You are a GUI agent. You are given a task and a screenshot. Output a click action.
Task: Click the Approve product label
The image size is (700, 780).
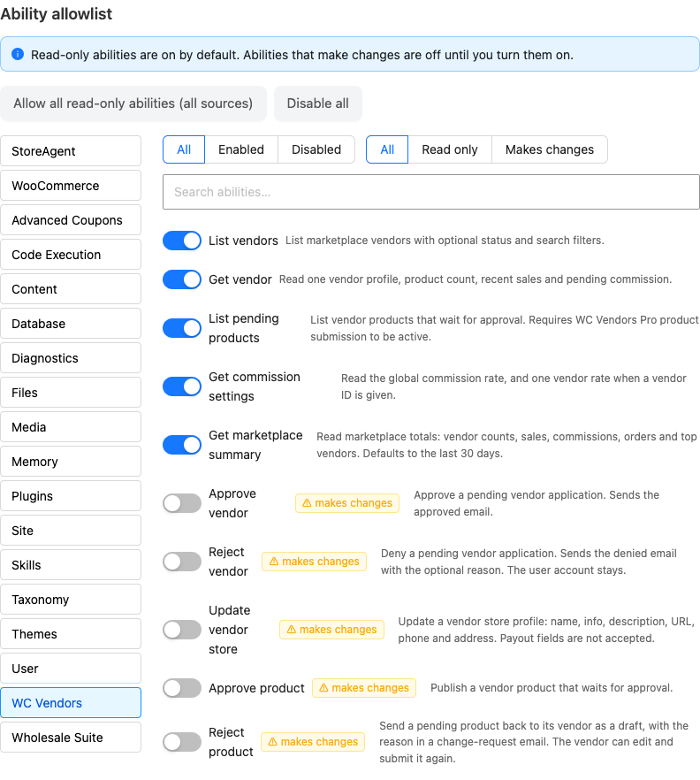[x=256, y=688]
